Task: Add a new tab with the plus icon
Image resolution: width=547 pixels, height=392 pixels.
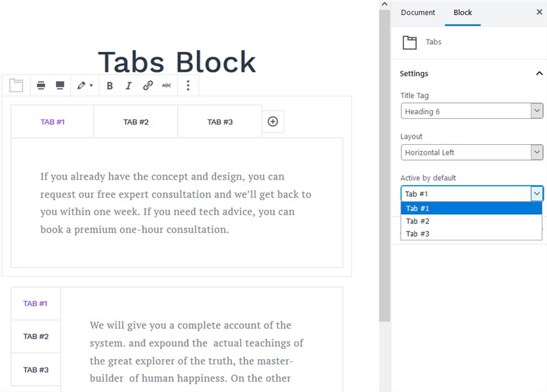Action: pos(273,122)
